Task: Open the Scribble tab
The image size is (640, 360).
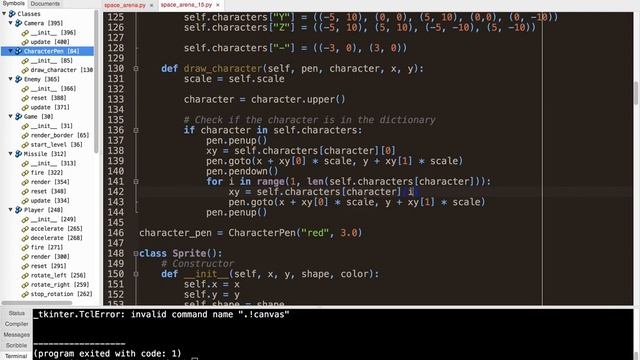Action: [x=16, y=345]
